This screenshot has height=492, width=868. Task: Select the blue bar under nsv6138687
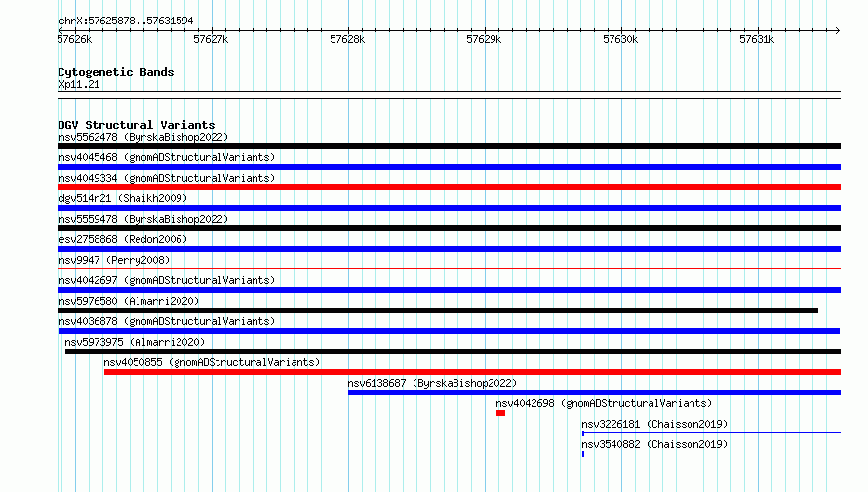click(595, 392)
